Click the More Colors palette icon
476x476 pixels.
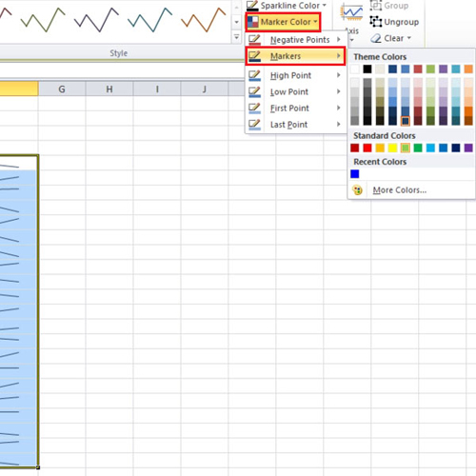tap(357, 190)
